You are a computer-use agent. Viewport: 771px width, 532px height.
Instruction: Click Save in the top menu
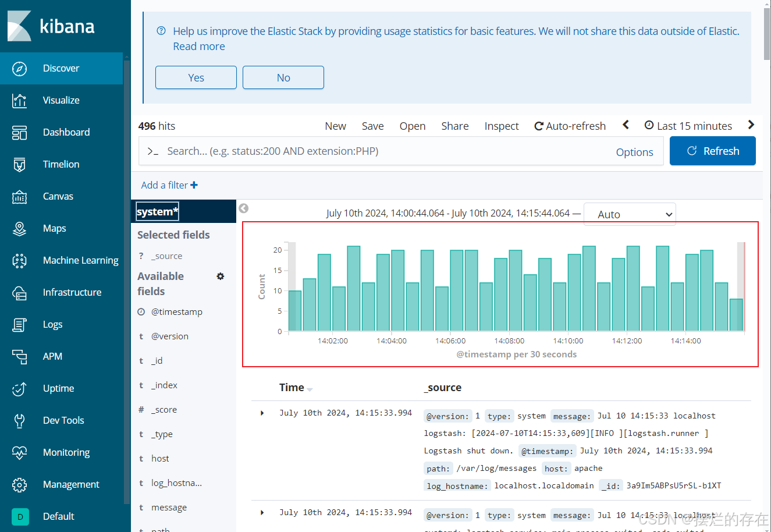[373, 126]
